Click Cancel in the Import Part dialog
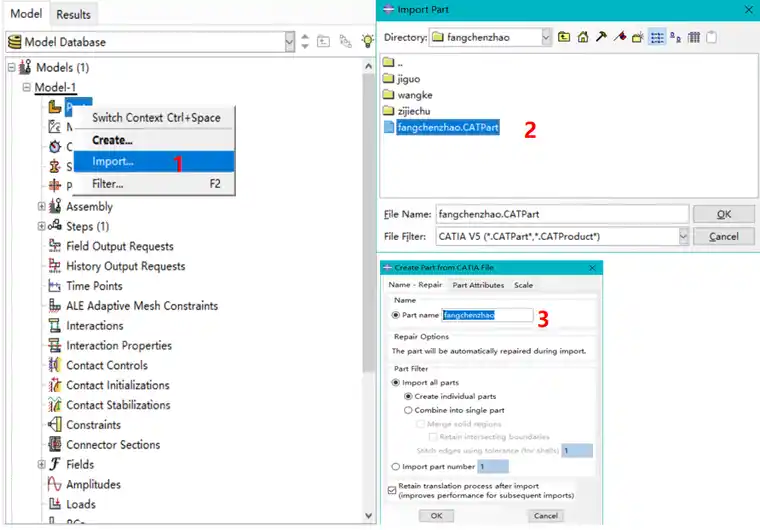 724,237
